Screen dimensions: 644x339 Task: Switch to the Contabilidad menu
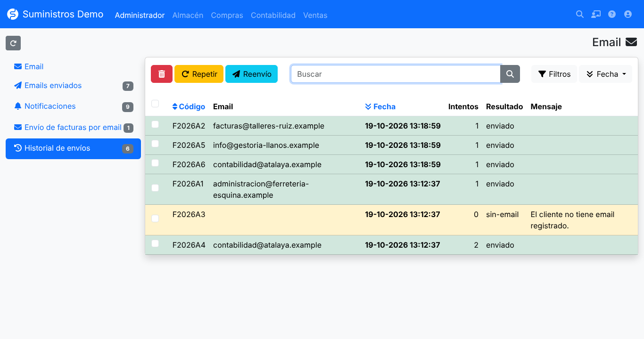click(273, 15)
